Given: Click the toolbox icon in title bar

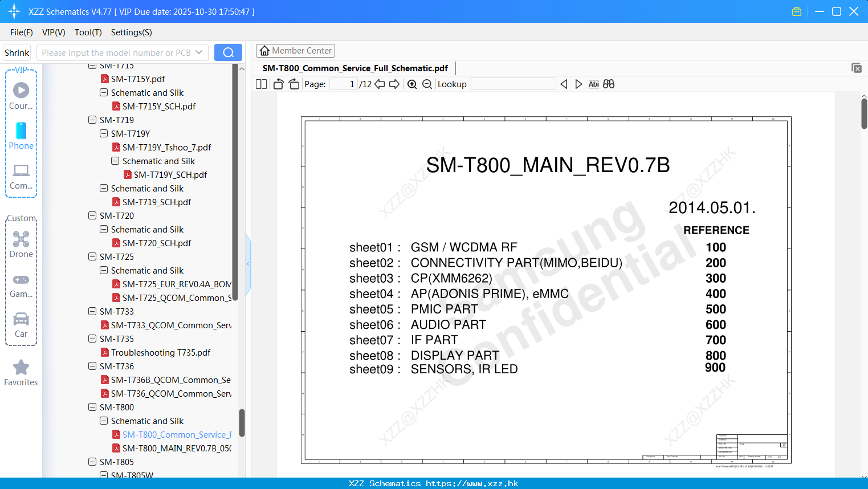Looking at the screenshot, I should pos(797,11).
